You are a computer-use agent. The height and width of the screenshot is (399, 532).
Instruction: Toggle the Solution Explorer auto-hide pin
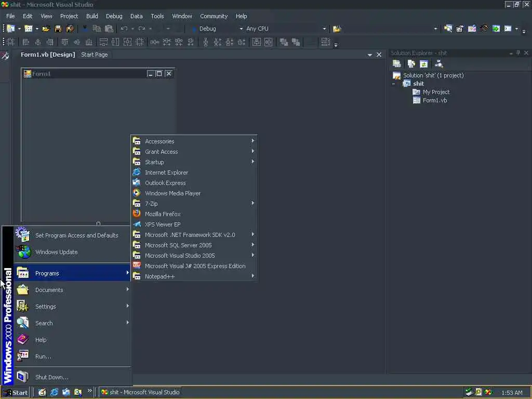(x=518, y=53)
